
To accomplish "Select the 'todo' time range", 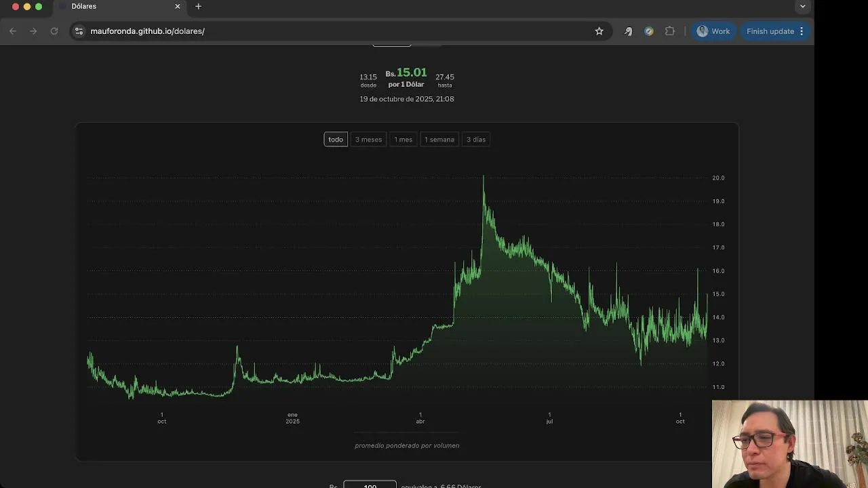I will pos(336,140).
